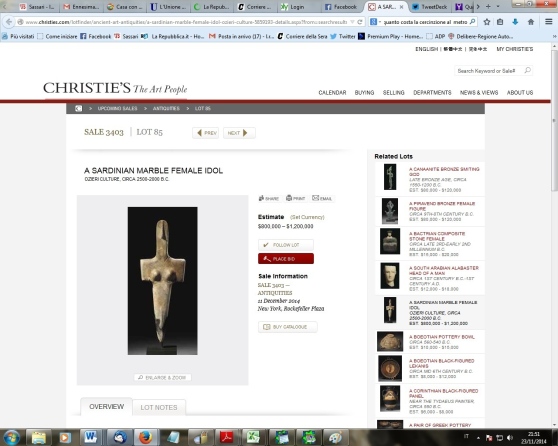This screenshot has height=446, width=558.
Task: Open the Departments menu
Action: [x=432, y=93]
